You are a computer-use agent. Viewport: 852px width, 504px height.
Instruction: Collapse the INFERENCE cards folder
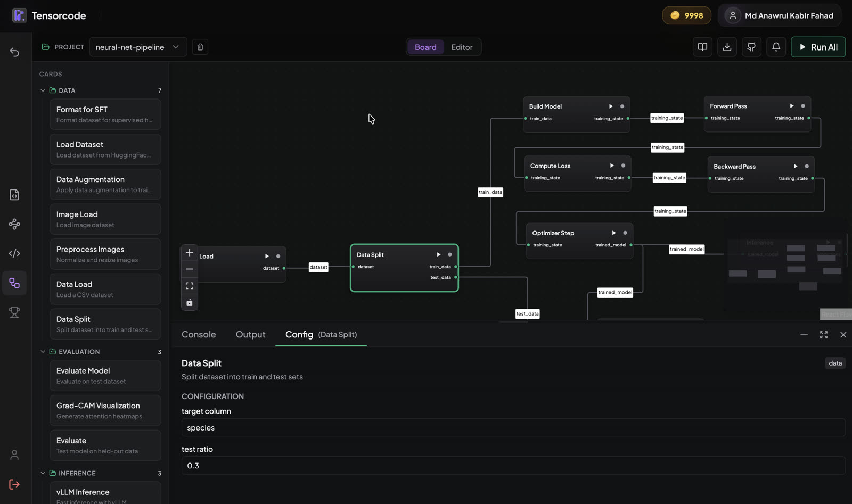(43, 473)
